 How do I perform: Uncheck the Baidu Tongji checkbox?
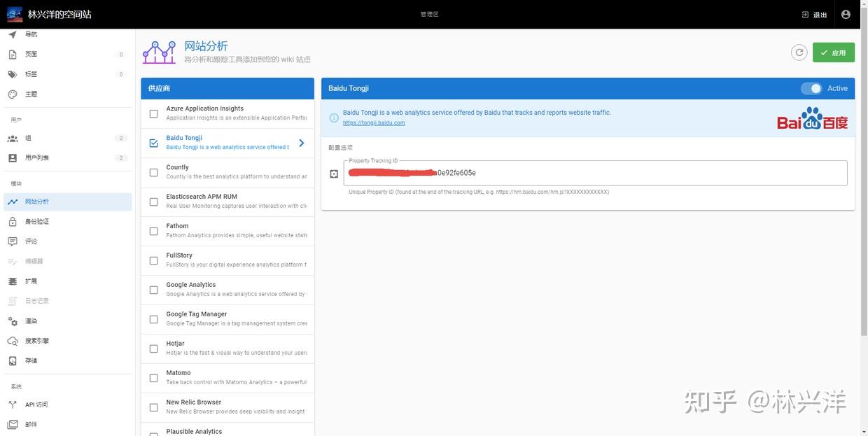[x=153, y=143]
